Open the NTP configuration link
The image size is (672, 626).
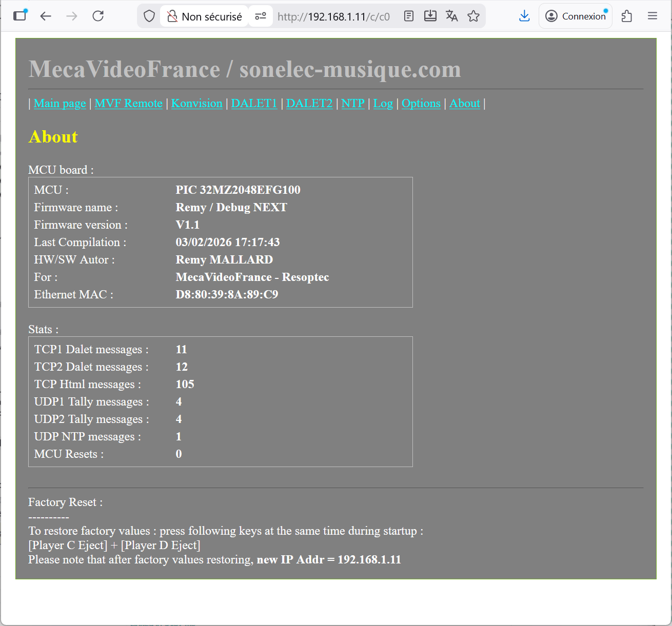click(352, 104)
